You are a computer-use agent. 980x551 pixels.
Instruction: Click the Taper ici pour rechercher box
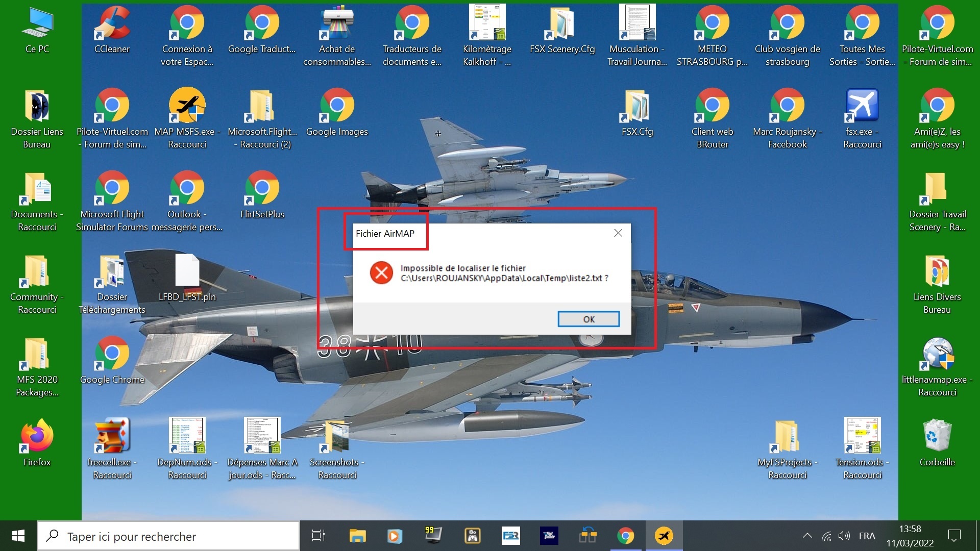(168, 536)
